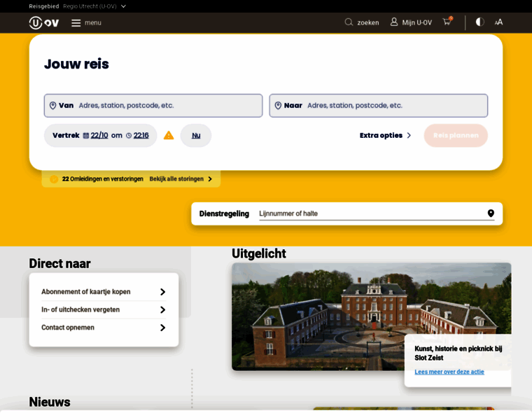Open Mijn U-OV account

click(411, 22)
